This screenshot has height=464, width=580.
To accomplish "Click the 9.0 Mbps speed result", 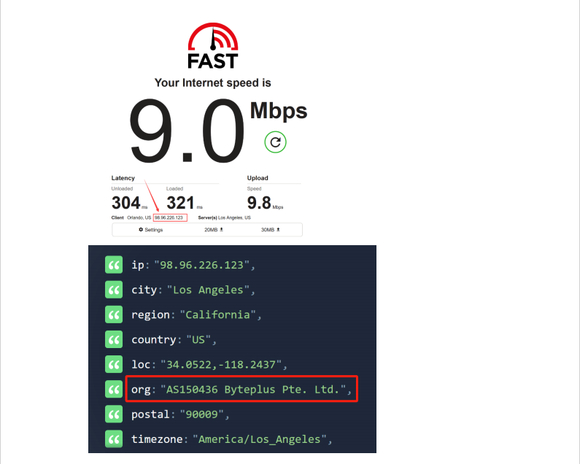I will 218,130.
